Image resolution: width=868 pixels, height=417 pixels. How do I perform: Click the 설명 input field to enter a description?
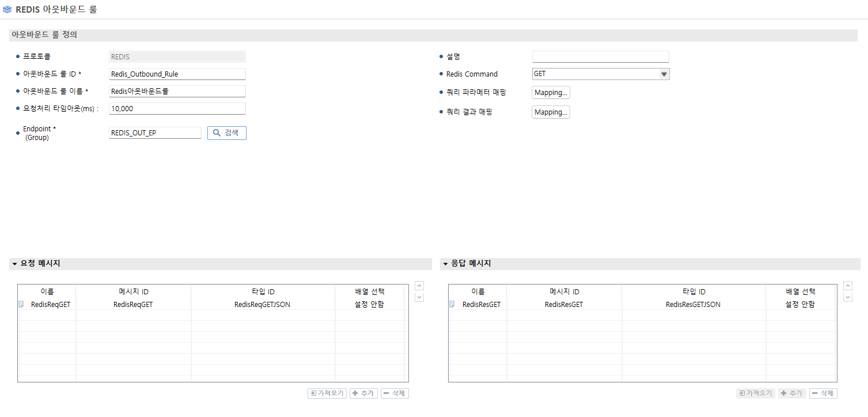click(600, 56)
